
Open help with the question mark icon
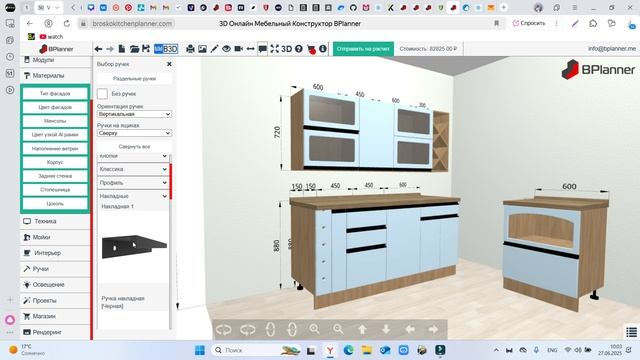click(x=299, y=49)
